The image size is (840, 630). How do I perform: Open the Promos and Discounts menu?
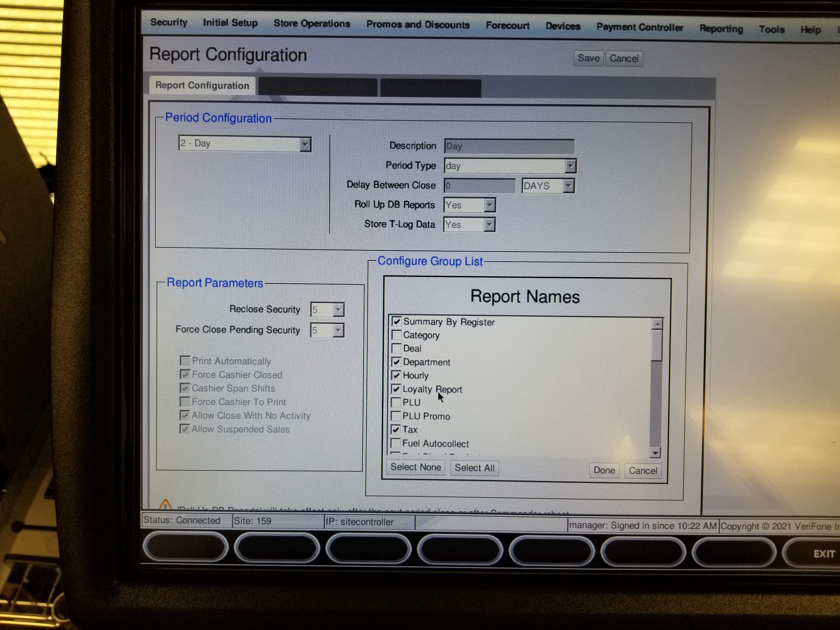417,24
